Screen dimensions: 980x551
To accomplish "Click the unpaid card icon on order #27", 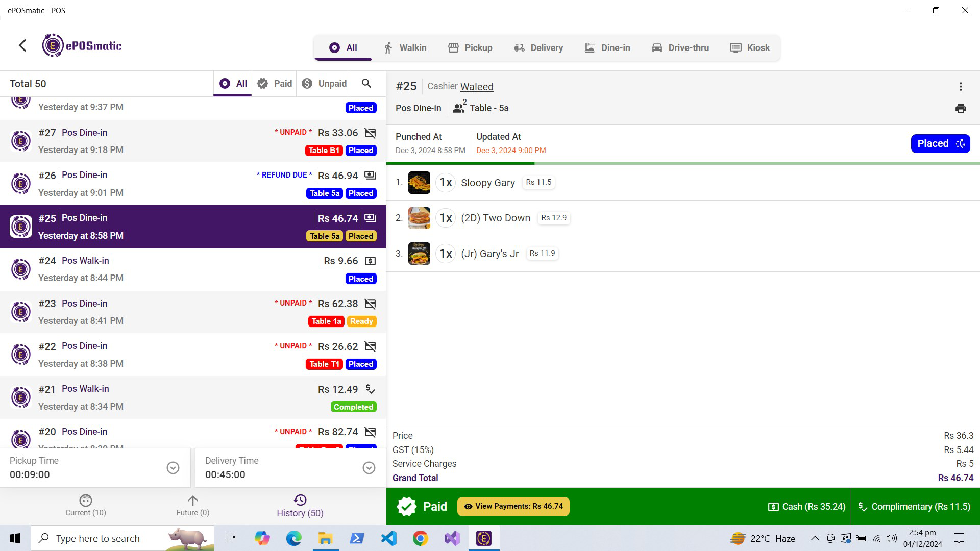I will click(371, 133).
